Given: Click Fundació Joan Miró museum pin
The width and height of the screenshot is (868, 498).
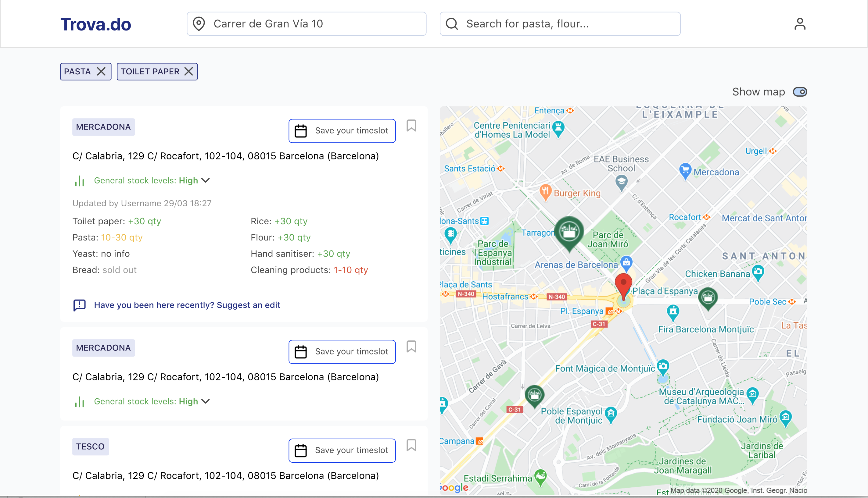Looking at the screenshot, I should click(786, 418).
